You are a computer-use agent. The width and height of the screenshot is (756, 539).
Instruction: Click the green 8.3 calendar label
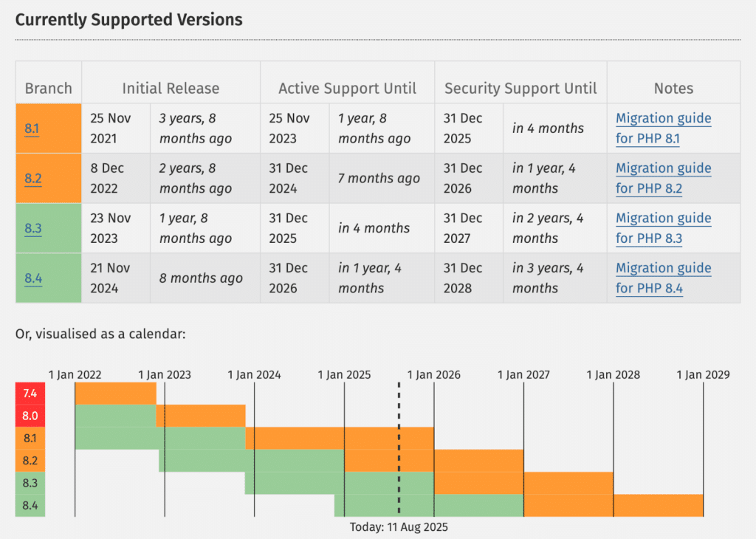(30, 483)
